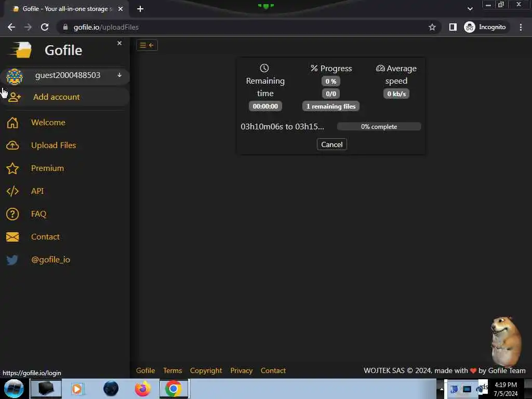Click the 0 % progress badge
This screenshot has width=532, height=399.
(331, 82)
